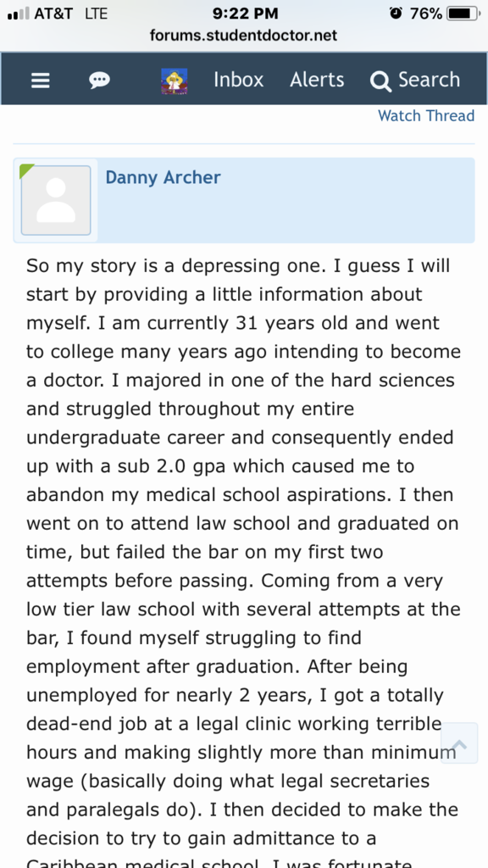Click the Search magnifier icon
This screenshot has width=488, height=868.
(x=380, y=81)
